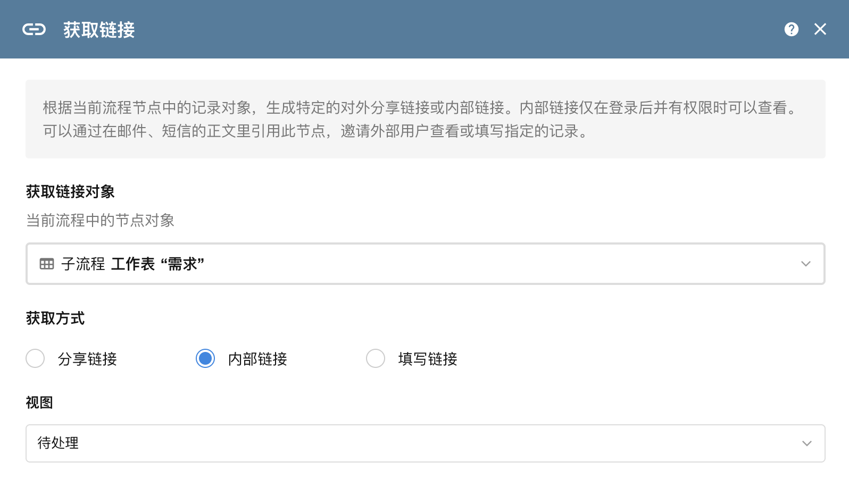Click the 内部链接 option label text
Viewport: 849px width, 504px height.
[x=257, y=359]
